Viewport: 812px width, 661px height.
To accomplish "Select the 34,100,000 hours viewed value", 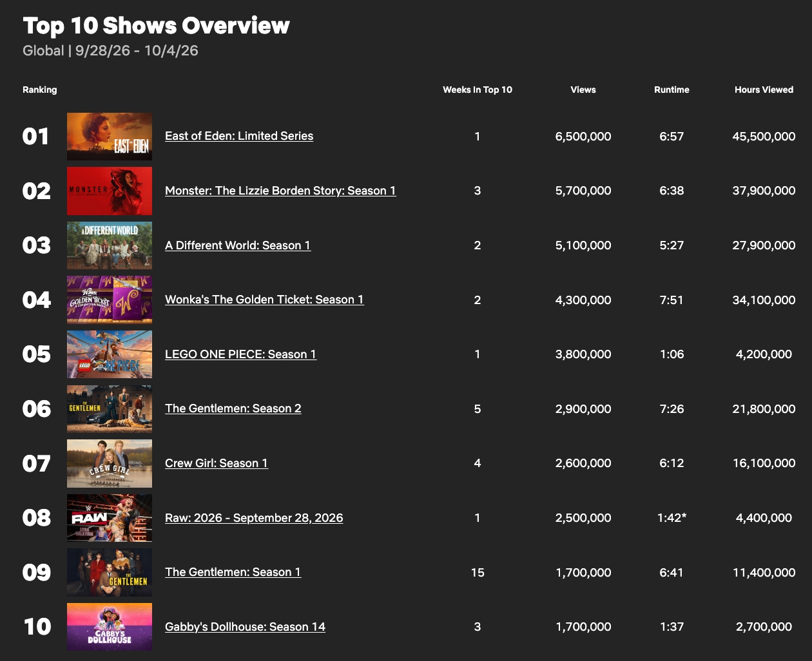I will (764, 300).
